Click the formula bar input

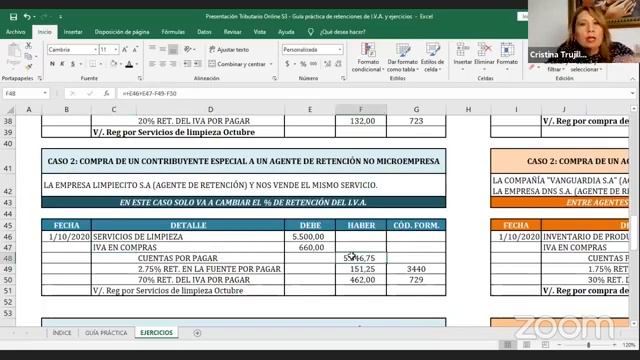coord(373,93)
